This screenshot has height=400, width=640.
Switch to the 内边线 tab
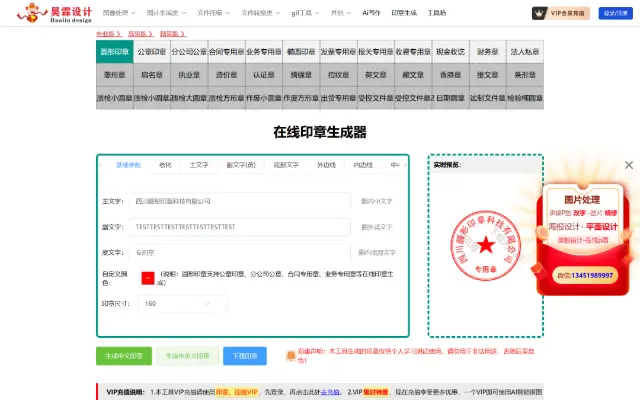(x=363, y=165)
